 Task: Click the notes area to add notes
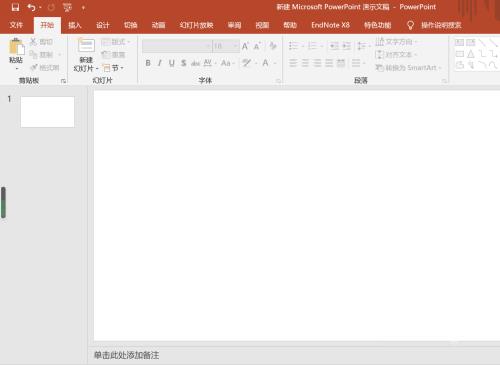293,355
